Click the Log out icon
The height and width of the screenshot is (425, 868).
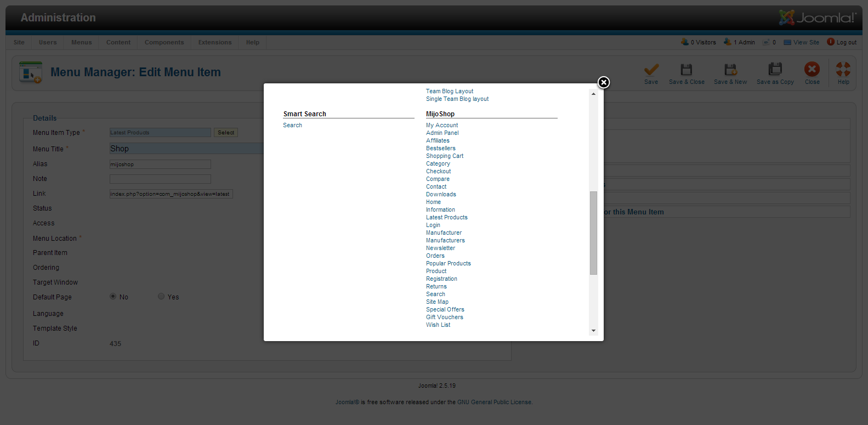tap(831, 42)
